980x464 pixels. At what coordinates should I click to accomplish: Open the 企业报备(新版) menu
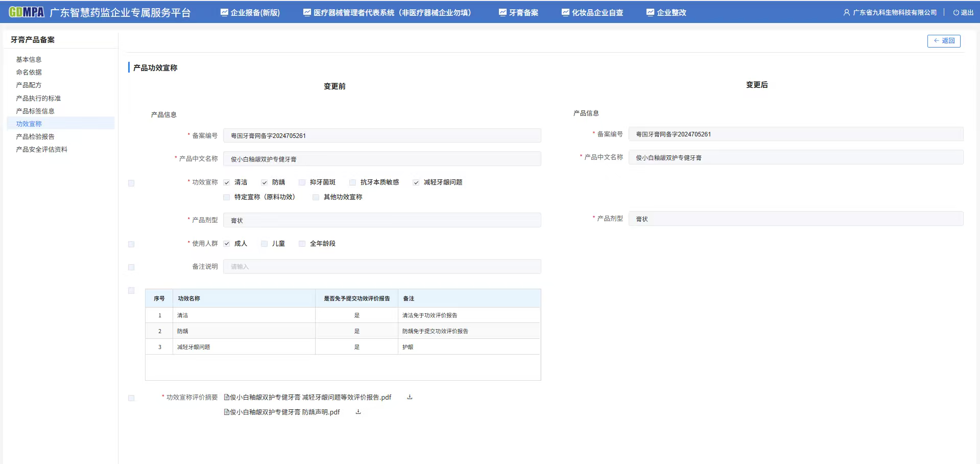click(x=250, y=12)
